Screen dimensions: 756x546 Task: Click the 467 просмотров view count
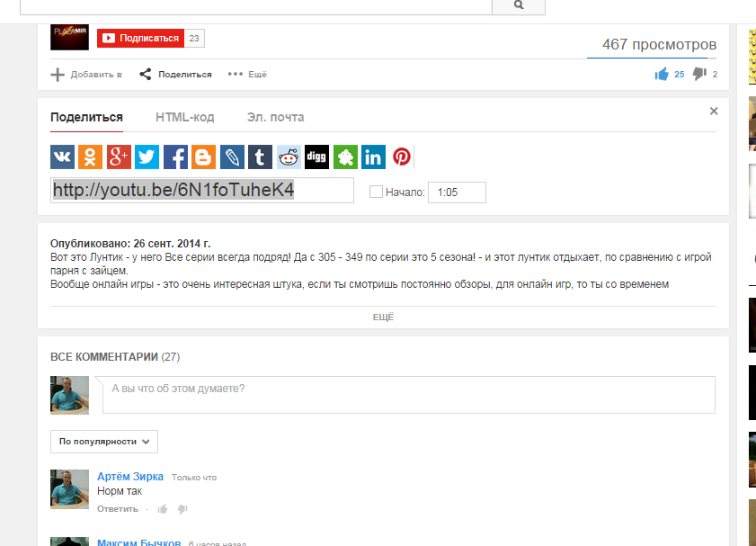click(659, 44)
